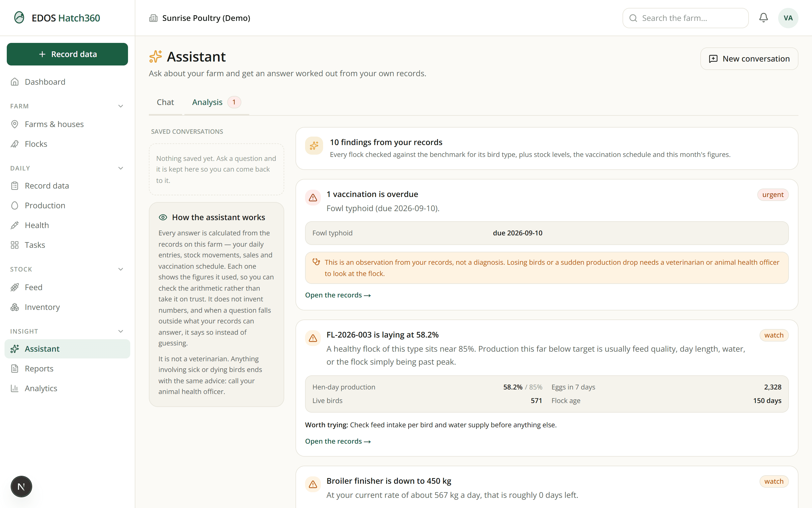This screenshot has width=812, height=508.
Task: Click the "1 vaccination is overdue" title
Action: pyautogui.click(x=372, y=194)
